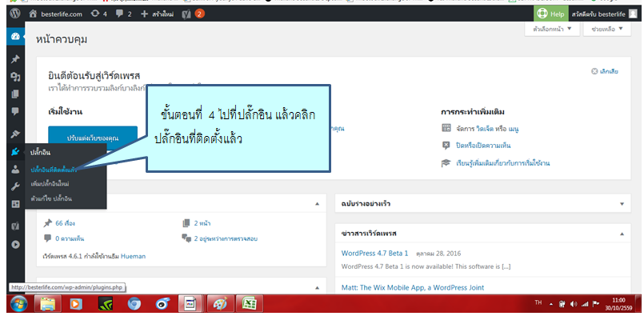The image size is (644, 316).
Task: Open File Explorer from the taskbar
Action: click(48, 304)
